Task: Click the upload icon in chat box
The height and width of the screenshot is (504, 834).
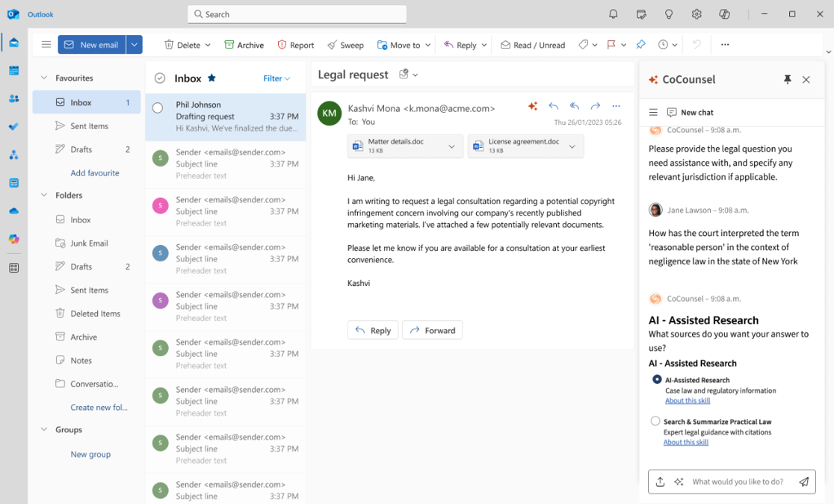Action: [660, 482]
